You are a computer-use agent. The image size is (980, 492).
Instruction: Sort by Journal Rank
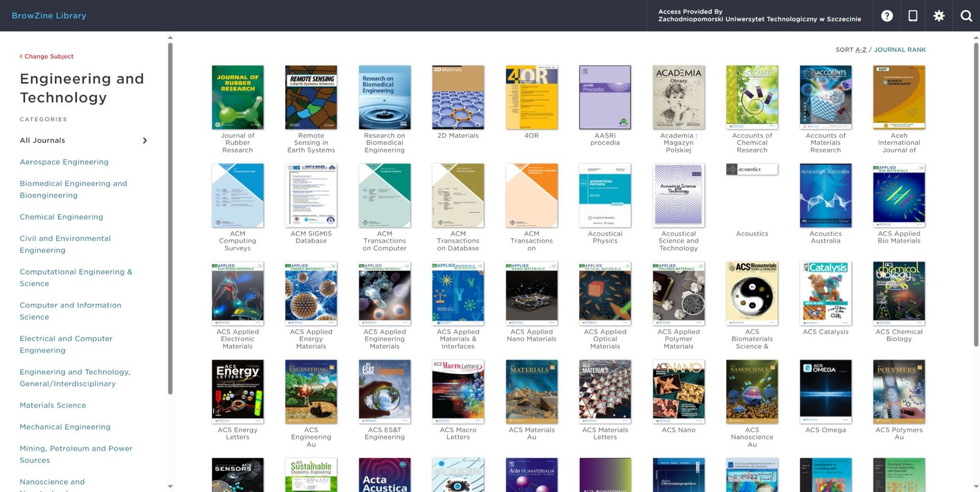pos(900,50)
